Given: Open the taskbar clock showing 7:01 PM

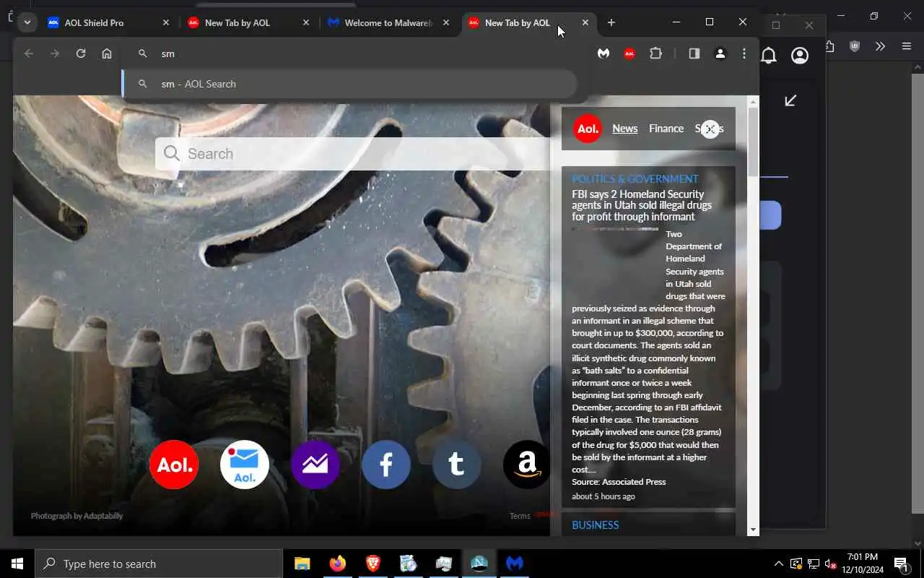Looking at the screenshot, I should click(863, 564).
